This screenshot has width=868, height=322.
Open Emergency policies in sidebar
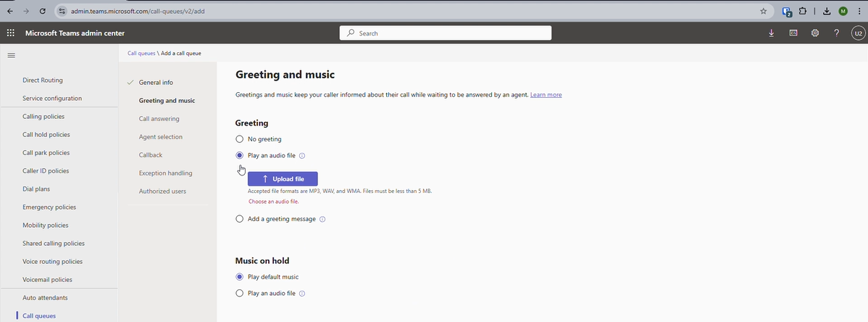49,207
